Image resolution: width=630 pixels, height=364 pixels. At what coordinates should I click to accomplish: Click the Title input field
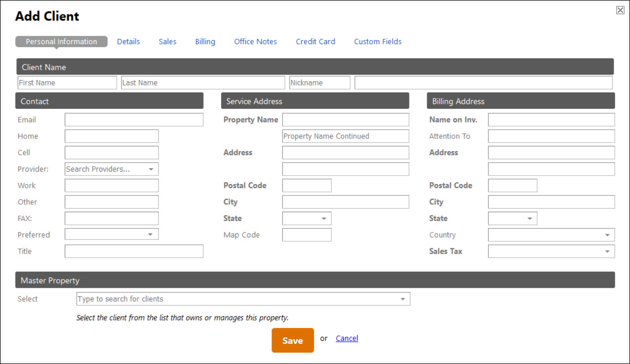click(x=134, y=251)
